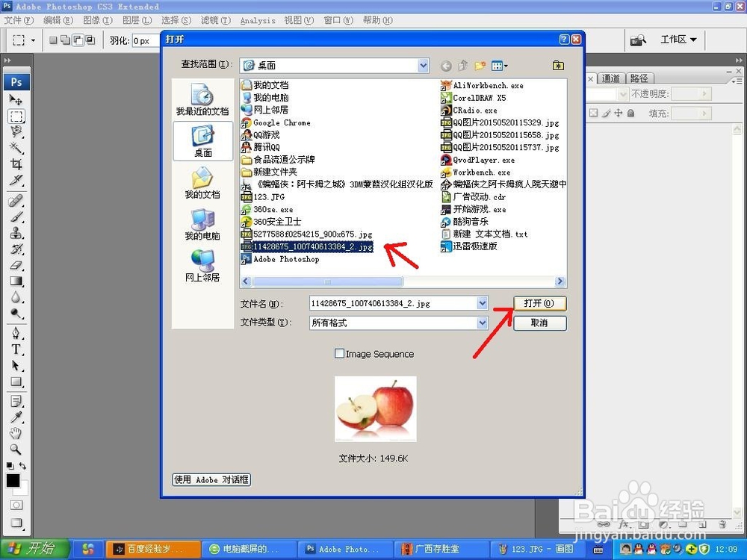747x560 pixels.
Task: Click the 打开 button to open the file
Action: 539,303
